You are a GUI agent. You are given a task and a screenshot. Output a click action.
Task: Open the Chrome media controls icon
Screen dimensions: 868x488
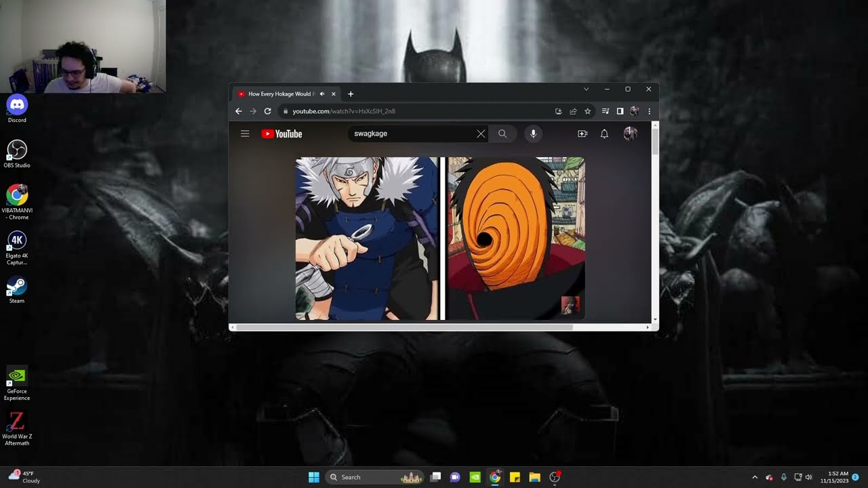point(606,111)
